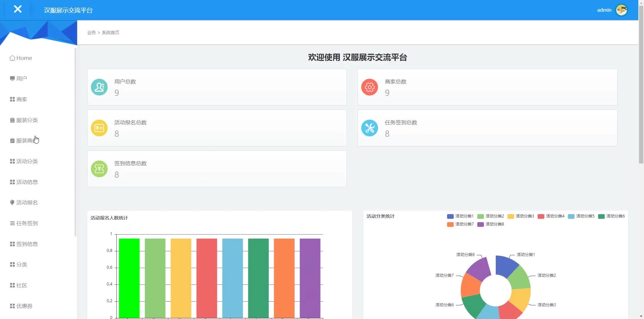The width and height of the screenshot is (644, 319).
Task: Click the 活动报名总数 yellow icon
Action: (99, 128)
